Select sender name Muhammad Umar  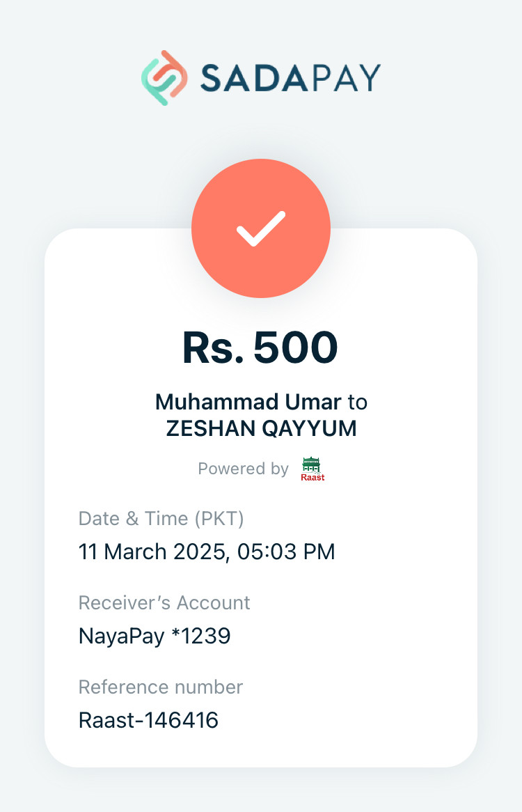pyautogui.click(x=248, y=402)
